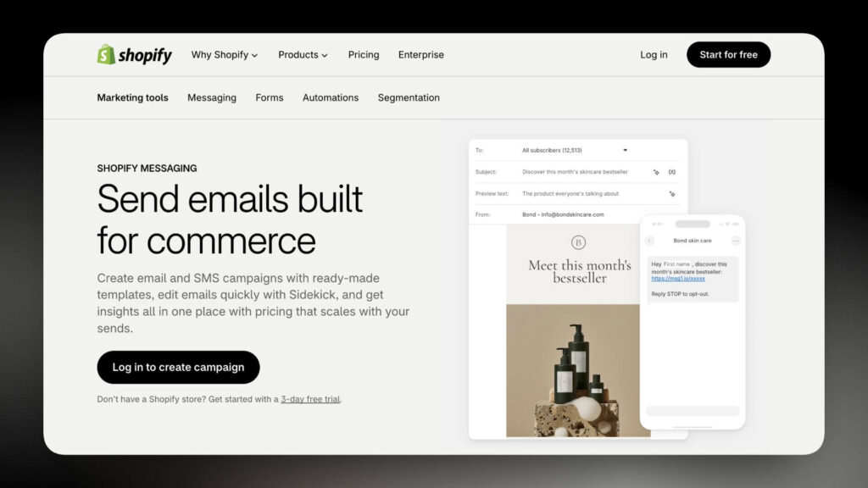The width and height of the screenshot is (868, 488).
Task: Click the circled B brand logo in email
Action: point(578,242)
